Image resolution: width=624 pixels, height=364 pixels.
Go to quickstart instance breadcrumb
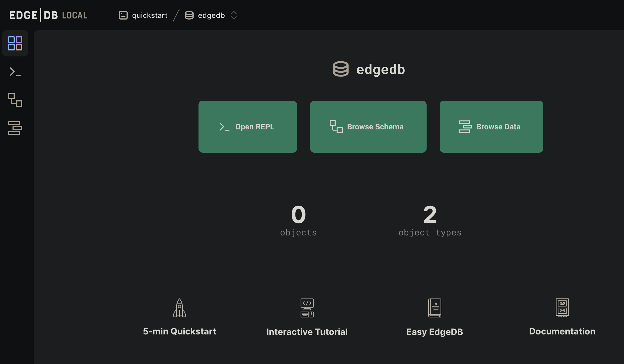[x=150, y=15]
